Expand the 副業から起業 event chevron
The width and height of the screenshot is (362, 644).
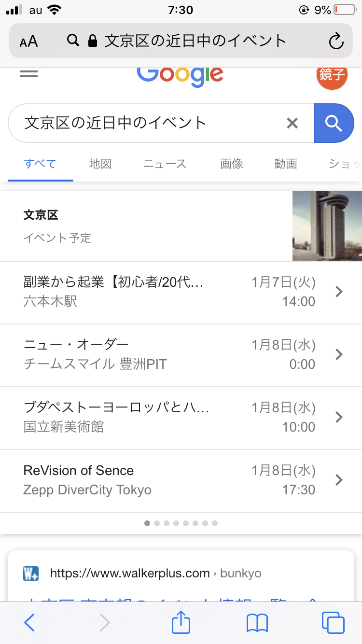point(339,292)
